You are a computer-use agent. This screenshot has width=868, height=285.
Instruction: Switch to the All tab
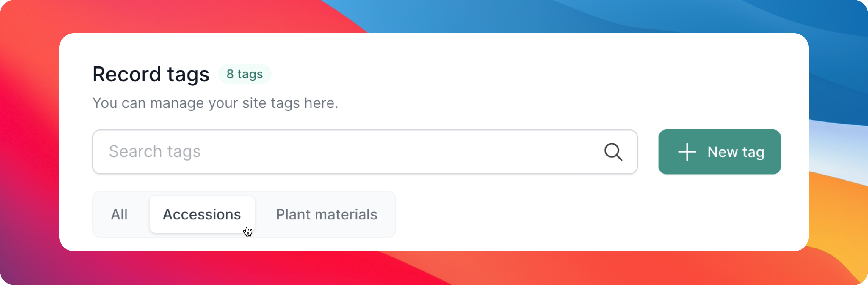coord(119,214)
